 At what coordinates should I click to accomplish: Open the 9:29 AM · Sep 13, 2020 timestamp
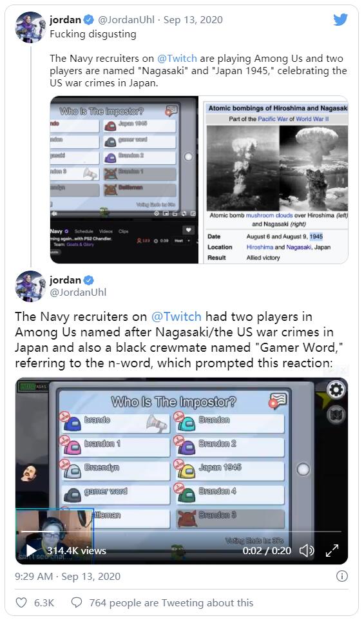click(68, 577)
